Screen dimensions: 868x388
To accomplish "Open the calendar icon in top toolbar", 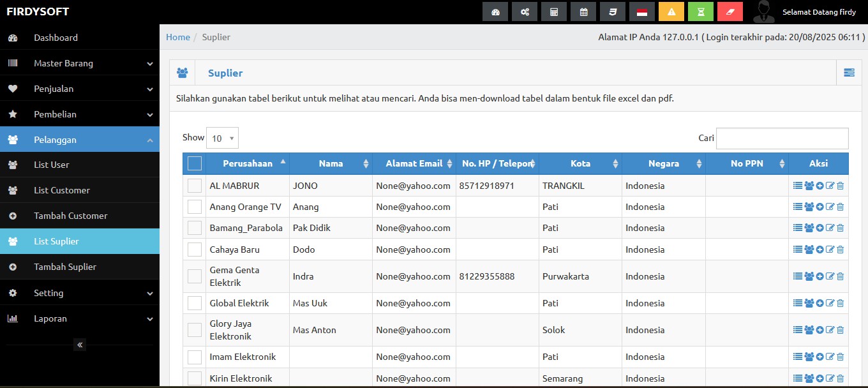I will click(x=583, y=12).
